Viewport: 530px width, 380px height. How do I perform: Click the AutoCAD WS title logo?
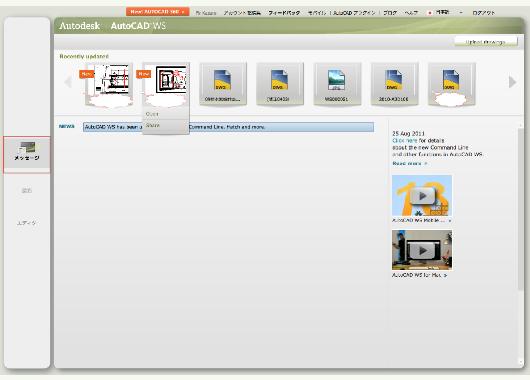pos(138,26)
